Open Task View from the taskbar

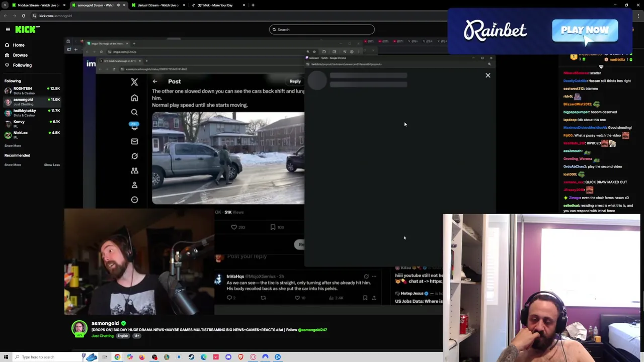pos(105,357)
